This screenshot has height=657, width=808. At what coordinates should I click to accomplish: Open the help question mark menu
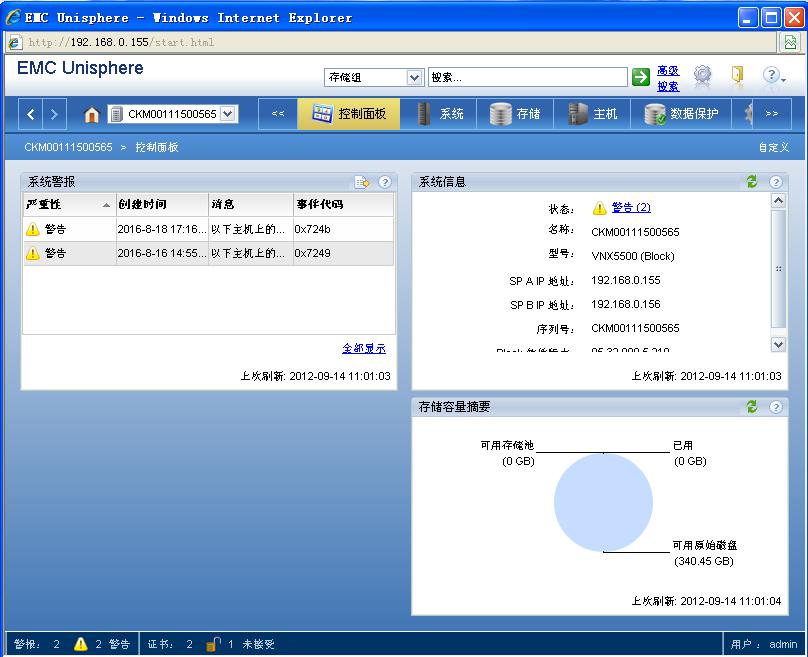773,75
